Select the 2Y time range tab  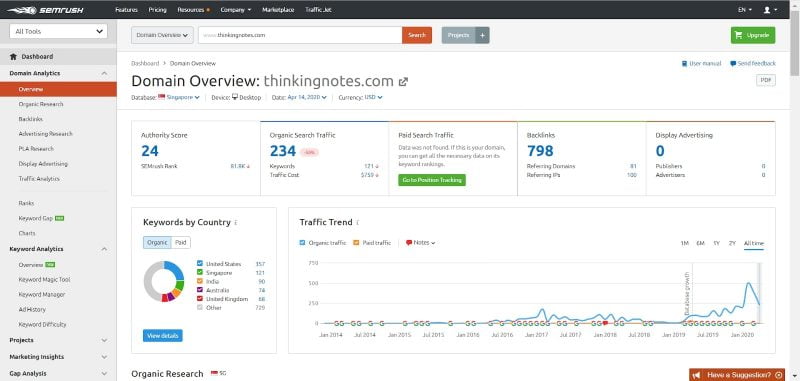[732, 243]
